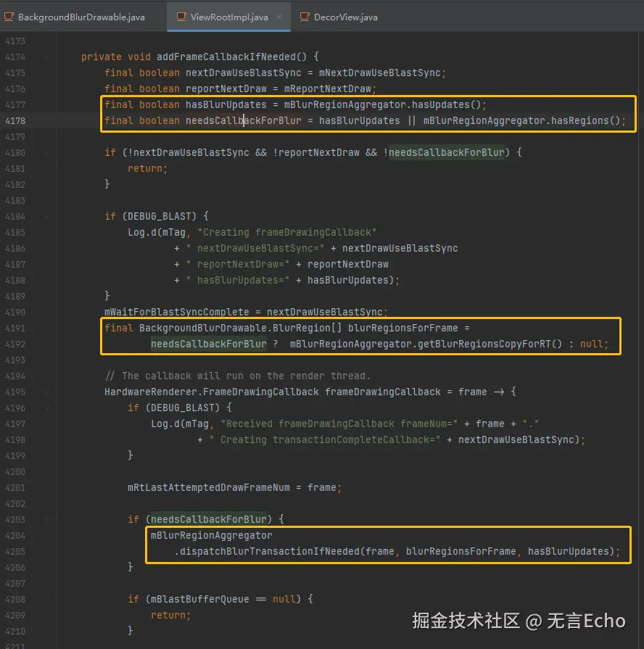Close the ViewRootImpl.java tab

[x=279, y=17]
